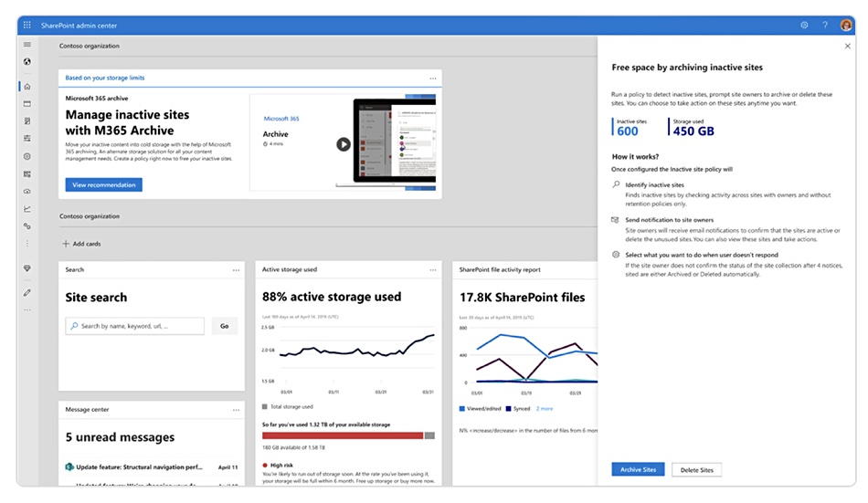This screenshot has width=868, height=503.
Task: Click the globe icon in sidebar
Action: 27,61
